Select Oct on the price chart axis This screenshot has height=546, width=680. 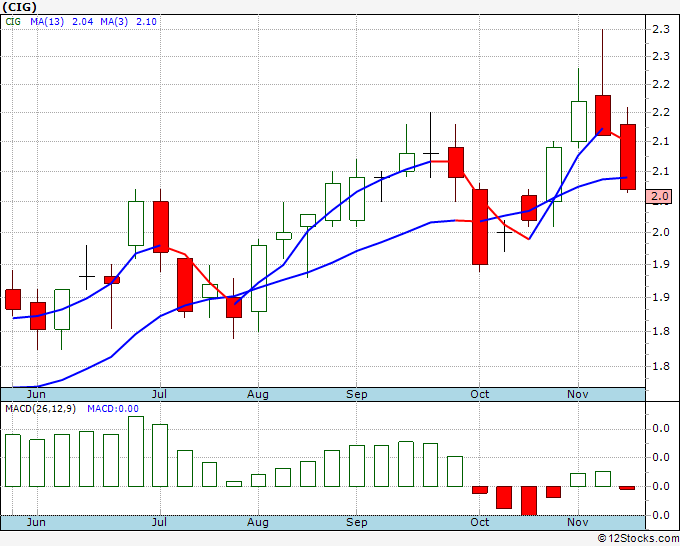[x=480, y=394]
